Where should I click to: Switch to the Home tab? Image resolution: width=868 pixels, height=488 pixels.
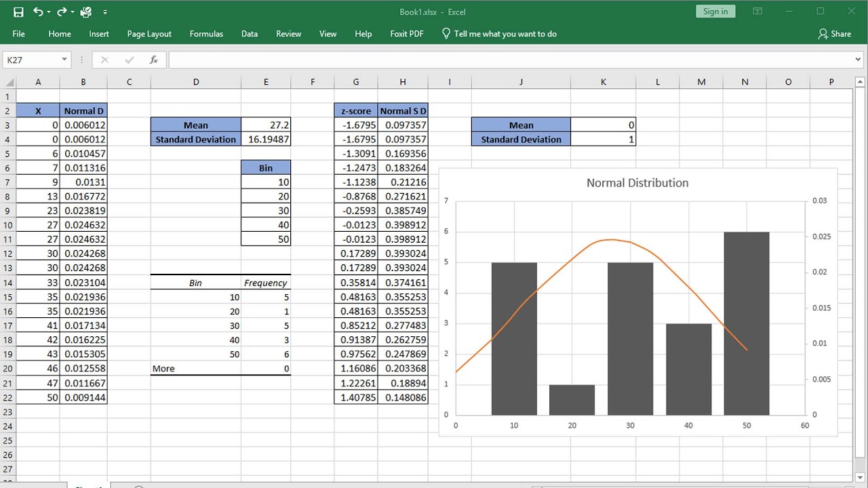[60, 34]
